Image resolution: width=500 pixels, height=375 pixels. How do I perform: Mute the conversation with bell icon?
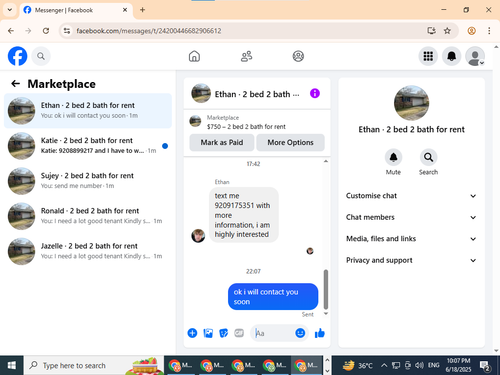click(x=393, y=157)
